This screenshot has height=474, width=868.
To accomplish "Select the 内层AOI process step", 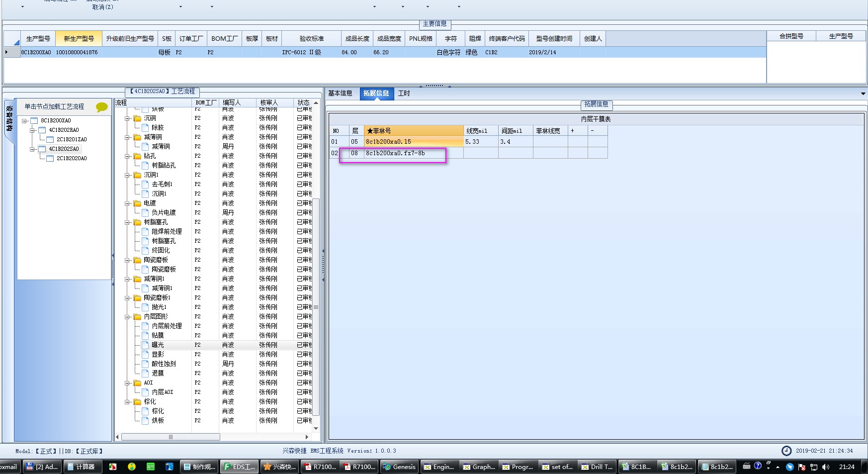I will click(x=163, y=392).
